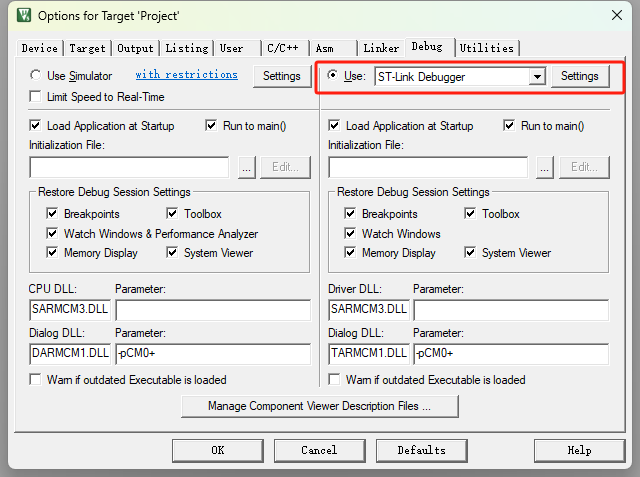640x477 pixels.
Task: Switch to the Device tab
Action: 40,48
